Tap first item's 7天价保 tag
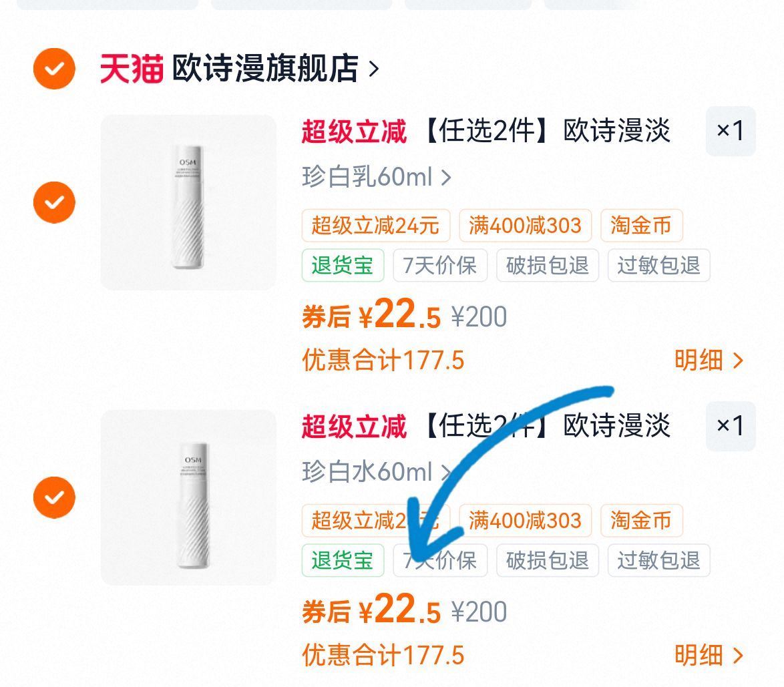This screenshot has height=687, width=784. pyautogui.click(x=440, y=265)
